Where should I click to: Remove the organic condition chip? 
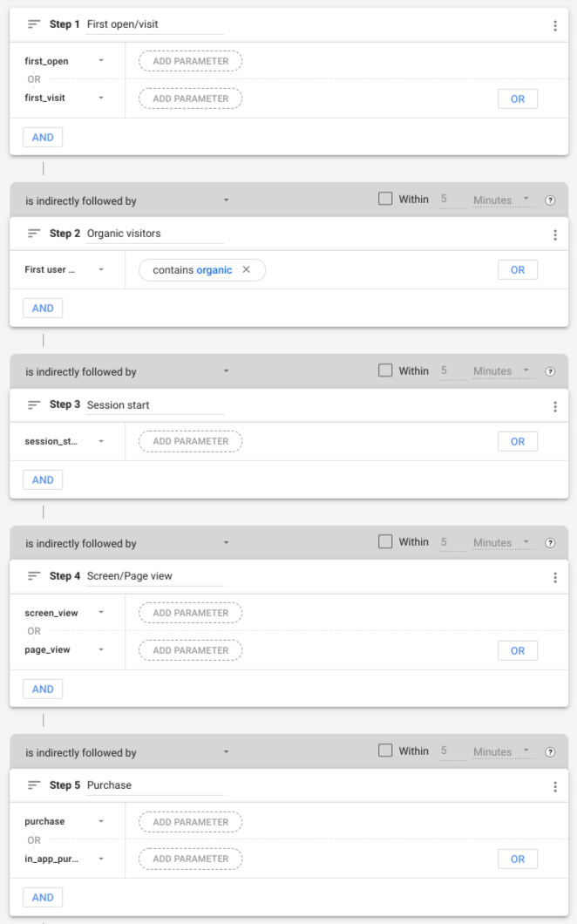click(x=247, y=269)
